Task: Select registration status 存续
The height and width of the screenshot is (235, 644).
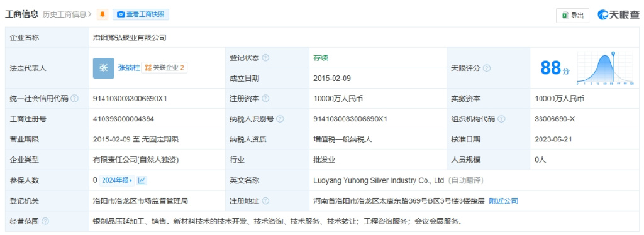Action: (x=321, y=58)
